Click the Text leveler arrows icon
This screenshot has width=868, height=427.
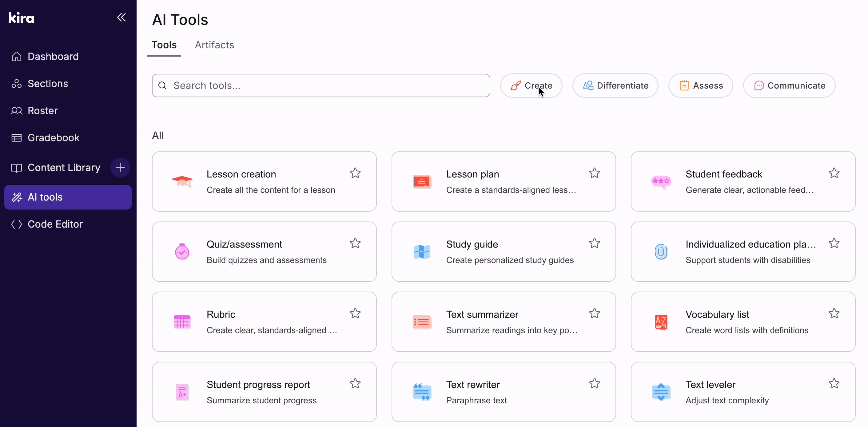[661, 392]
